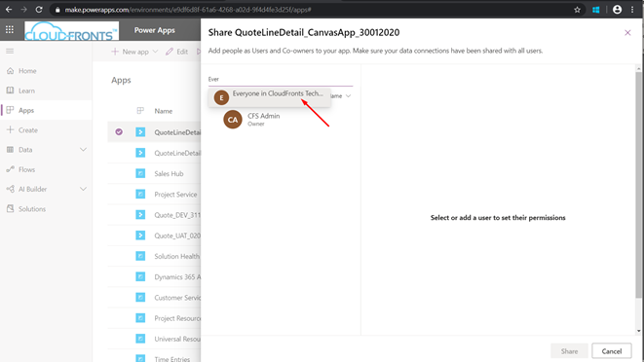Image resolution: width=644 pixels, height=362 pixels.
Task: Click the Solution Health app name
Action: click(177, 256)
